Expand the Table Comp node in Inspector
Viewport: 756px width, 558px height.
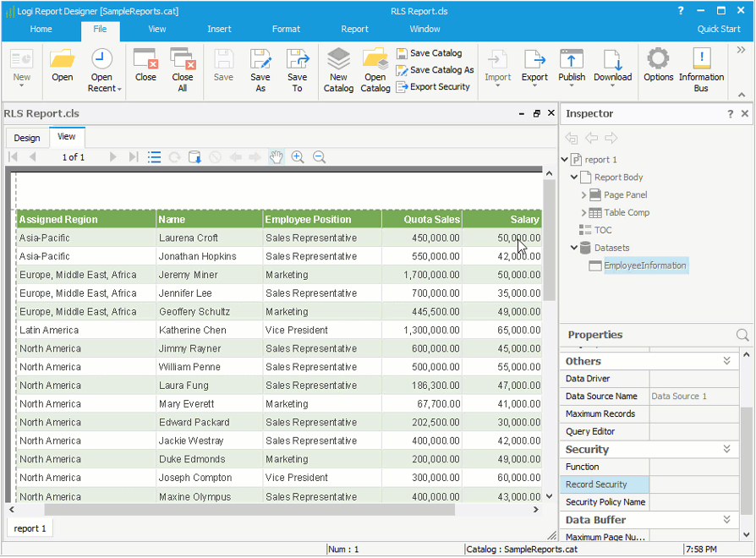pos(583,211)
